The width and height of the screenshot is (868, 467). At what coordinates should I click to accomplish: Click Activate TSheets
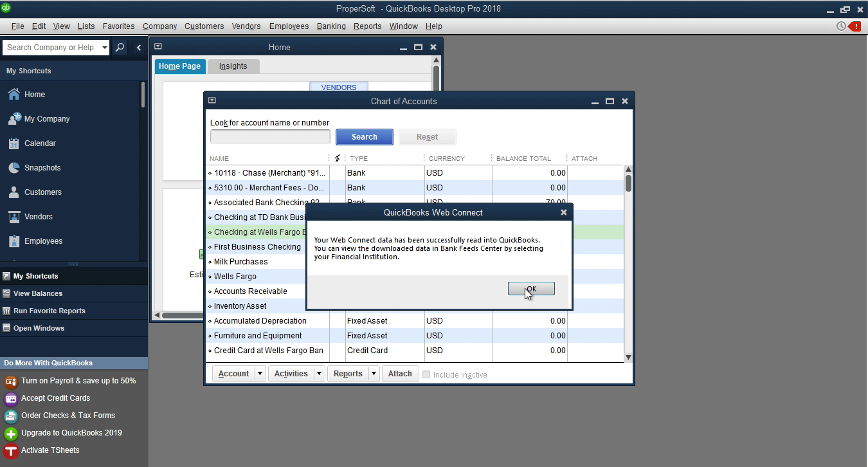point(50,450)
